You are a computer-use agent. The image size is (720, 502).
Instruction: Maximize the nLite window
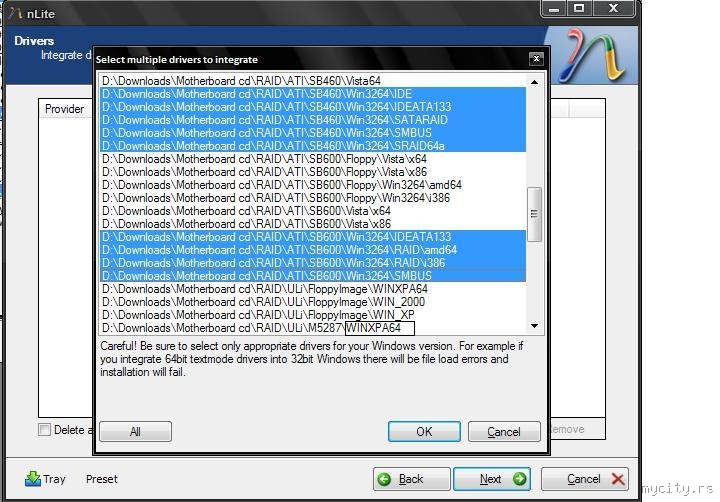point(579,8)
